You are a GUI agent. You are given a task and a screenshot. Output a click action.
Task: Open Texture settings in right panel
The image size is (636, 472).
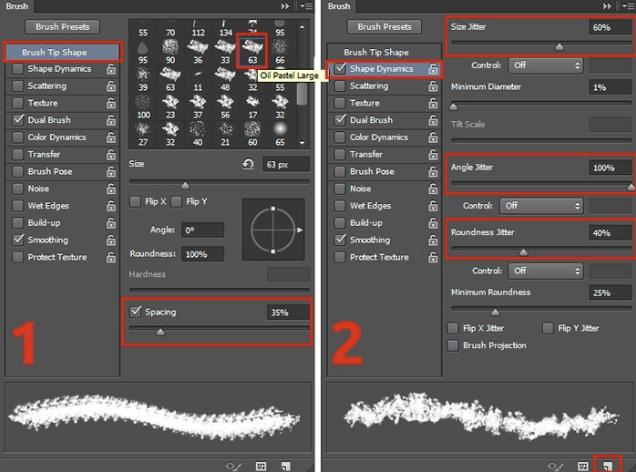pyautogui.click(x=365, y=103)
